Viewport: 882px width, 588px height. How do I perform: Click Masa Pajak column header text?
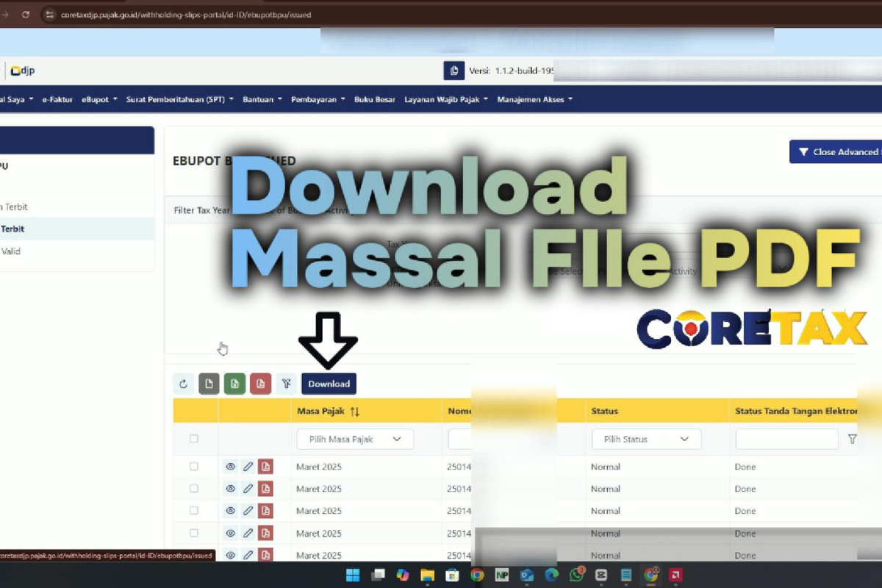click(x=320, y=412)
